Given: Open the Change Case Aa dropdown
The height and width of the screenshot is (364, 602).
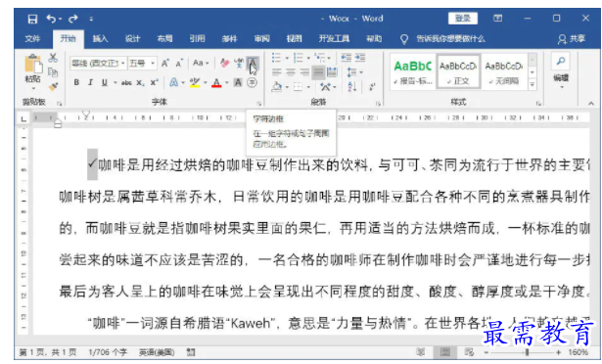Looking at the screenshot, I should [x=201, y=63].
